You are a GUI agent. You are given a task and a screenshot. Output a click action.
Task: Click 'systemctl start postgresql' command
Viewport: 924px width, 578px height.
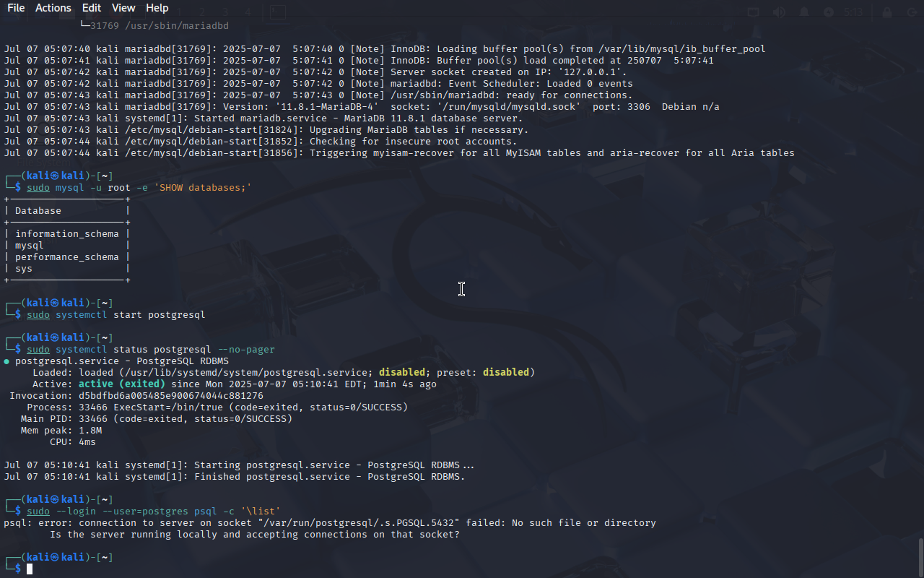131,315
